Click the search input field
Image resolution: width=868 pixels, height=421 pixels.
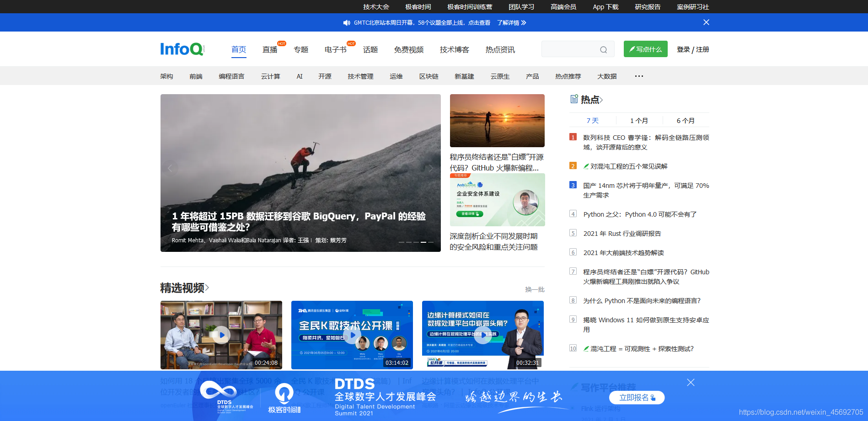tap(578, 49)
